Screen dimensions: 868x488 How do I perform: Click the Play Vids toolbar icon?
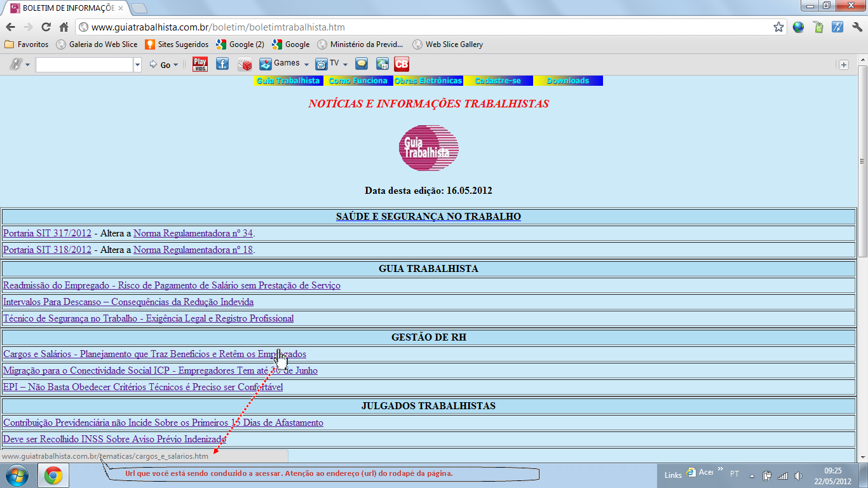(200, 64)
